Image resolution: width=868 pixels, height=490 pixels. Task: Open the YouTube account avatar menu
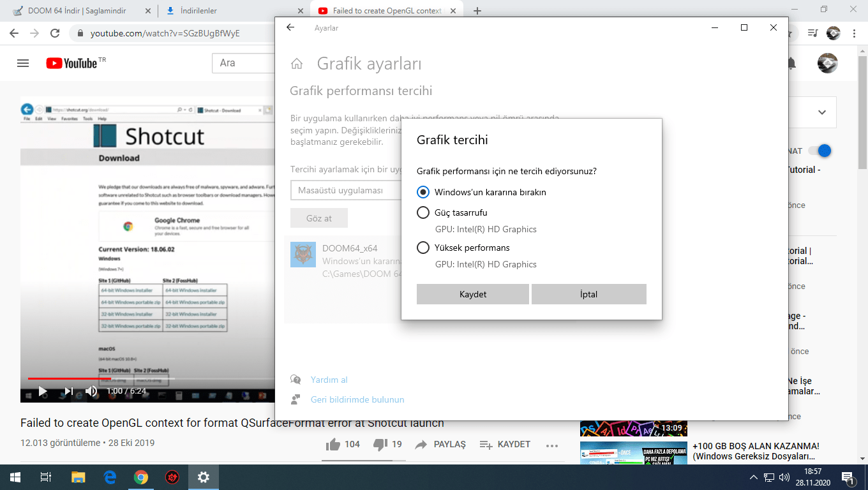tap(827, 63)
